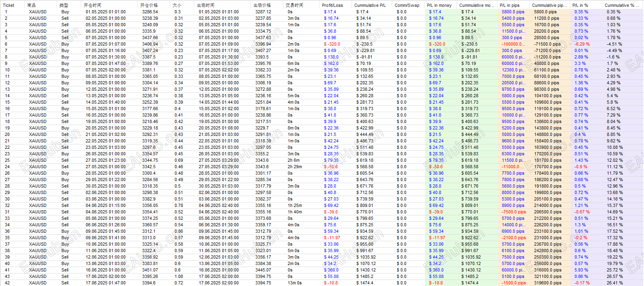Select $ -11.97 in Profit/Loss column
Image resolution: width=644 pixels, height=286 pixels.
tap(332, 238)
